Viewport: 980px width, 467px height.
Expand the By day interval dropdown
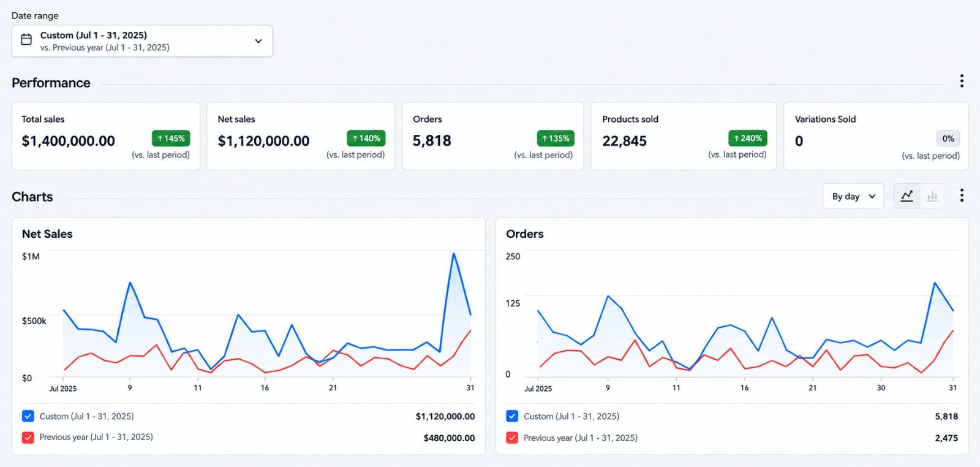[853, 196]
